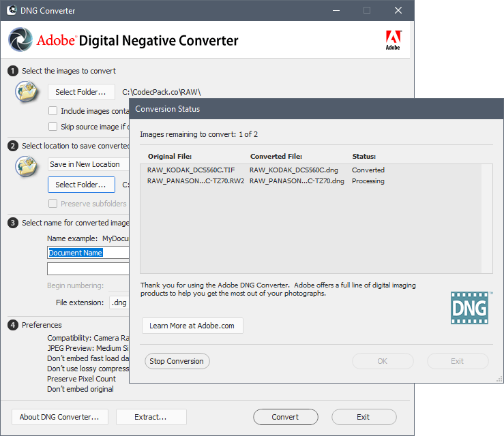Click the conversion list vertical scrollbar
The width and height of the screenshot is (504, 436).
coord(487,219)
